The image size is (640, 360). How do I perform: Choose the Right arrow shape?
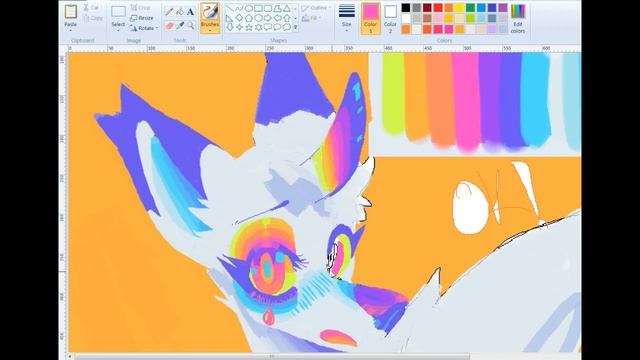268,18
